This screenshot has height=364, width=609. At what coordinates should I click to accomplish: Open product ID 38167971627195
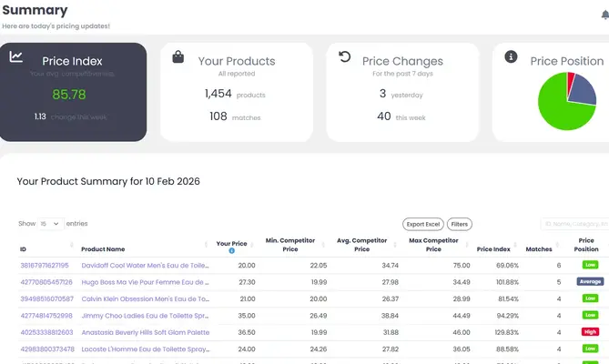tap(45, 266)
